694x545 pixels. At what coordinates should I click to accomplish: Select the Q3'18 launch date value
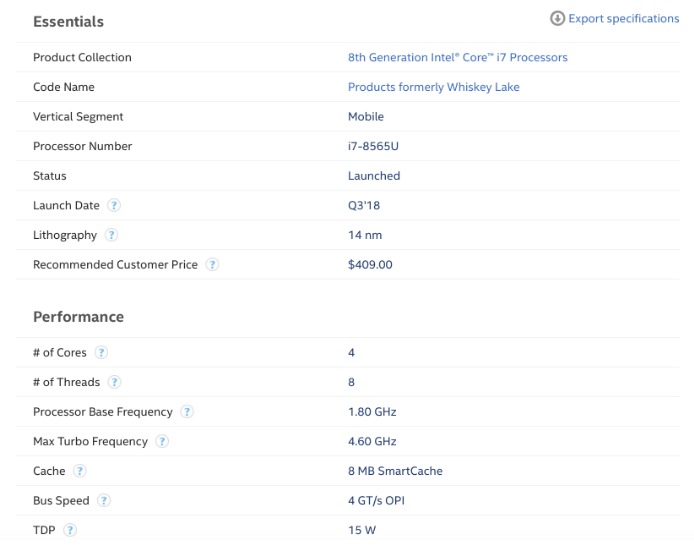pos(364,205)
